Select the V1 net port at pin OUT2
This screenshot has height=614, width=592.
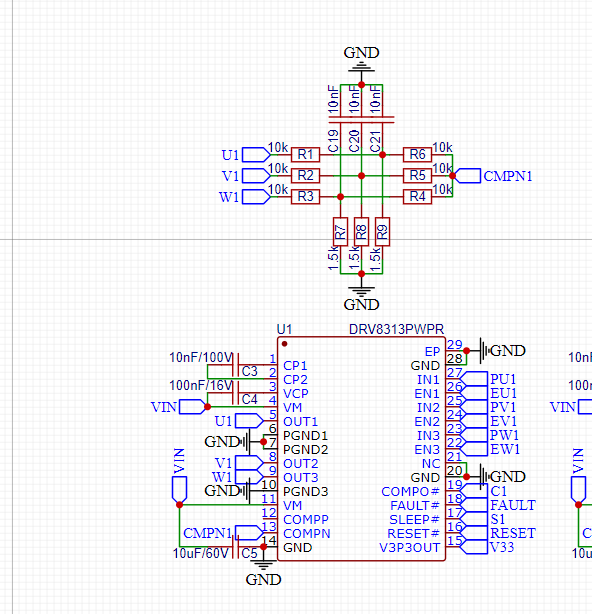click(249, 463)
